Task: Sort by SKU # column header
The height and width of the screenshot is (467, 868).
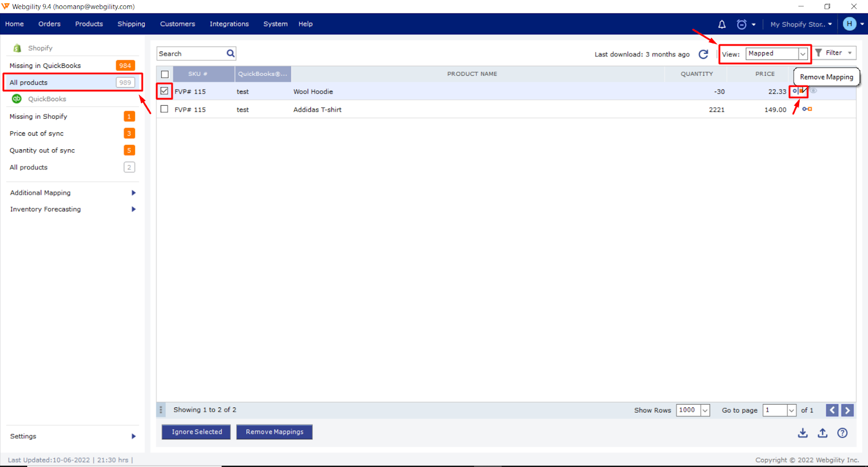Action: 203,74
